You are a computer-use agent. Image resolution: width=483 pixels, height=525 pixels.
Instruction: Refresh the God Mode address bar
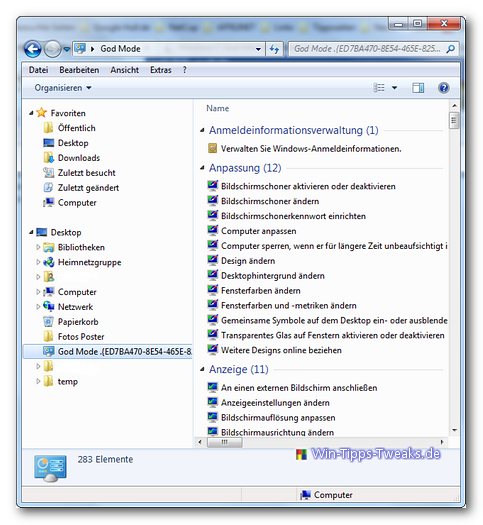tap(274, 50)
